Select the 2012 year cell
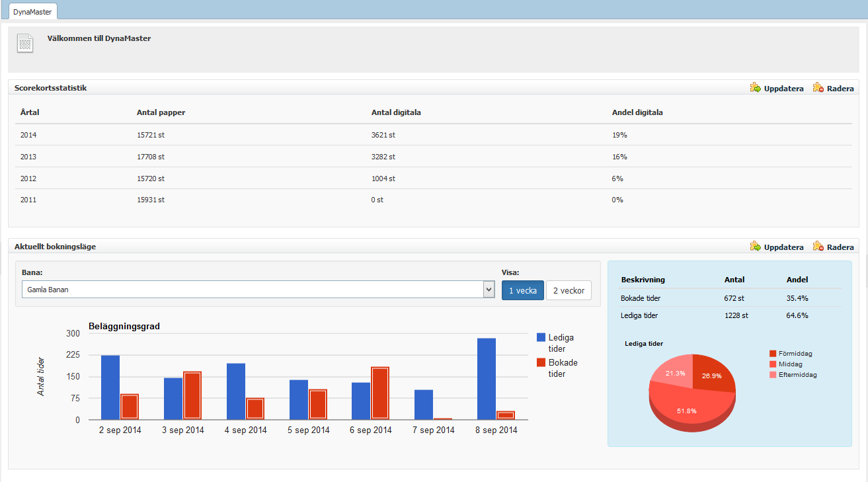This screenshot has height=482, width=868. [28, 179]
